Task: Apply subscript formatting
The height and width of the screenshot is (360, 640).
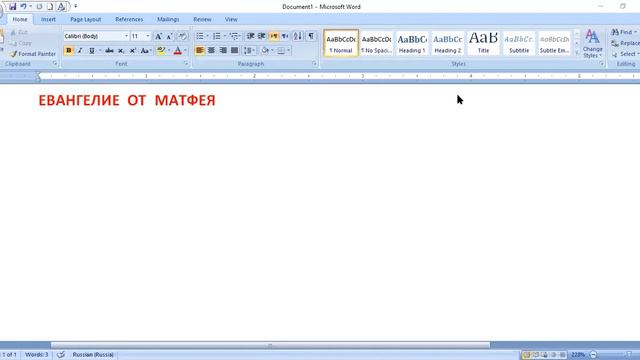Action: pos(121,51)
